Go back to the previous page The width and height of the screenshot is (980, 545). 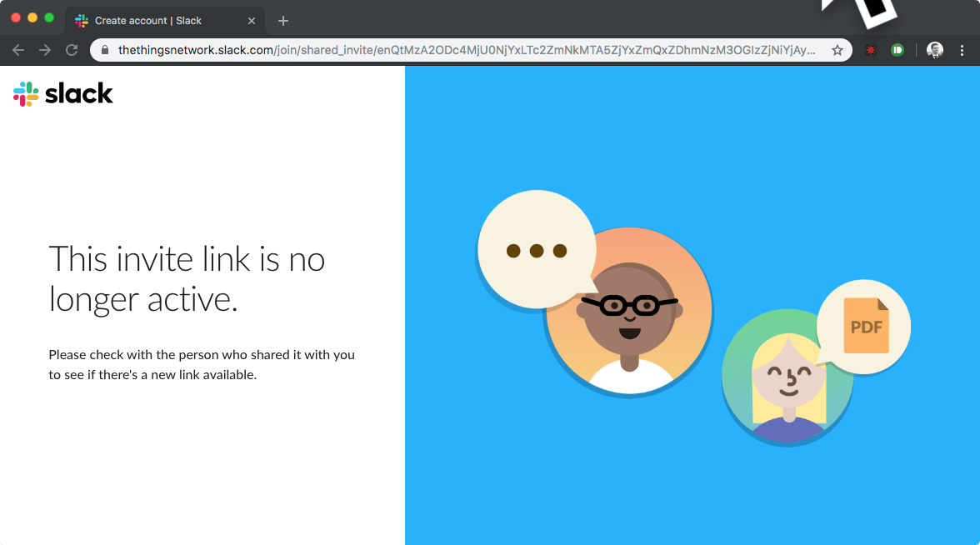click(x=18, y=50)
